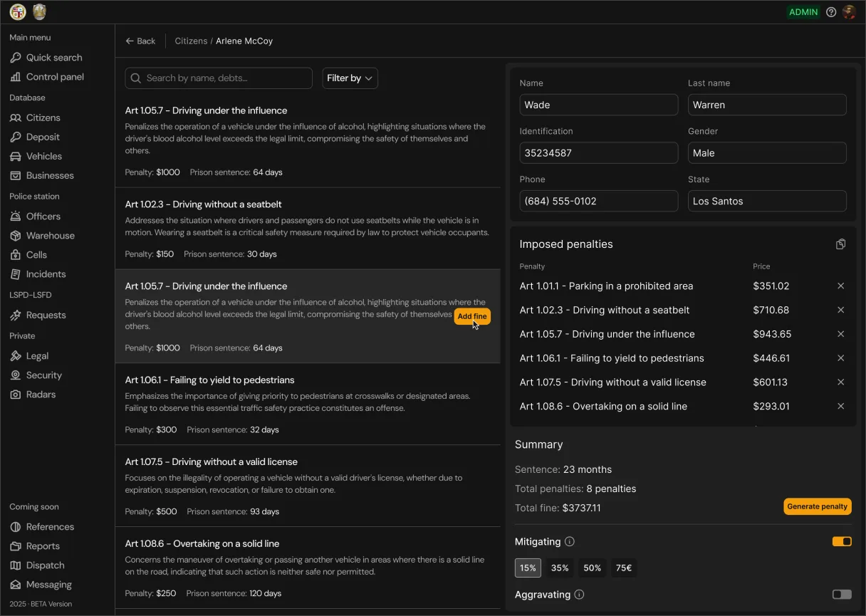Viewport: 866px width, 616px height.
Task: Click the police badge logo
Action: [40, 12]
